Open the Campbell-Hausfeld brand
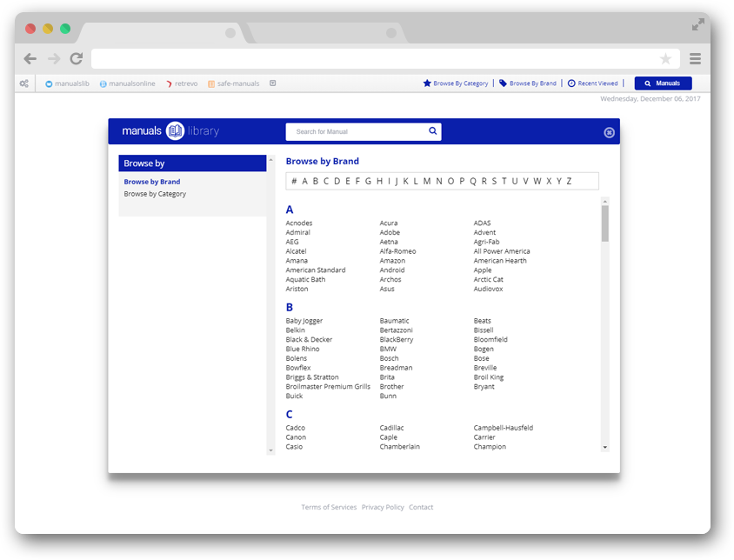The height and width of the screenshot is (560, 734). tap(504, 428)
